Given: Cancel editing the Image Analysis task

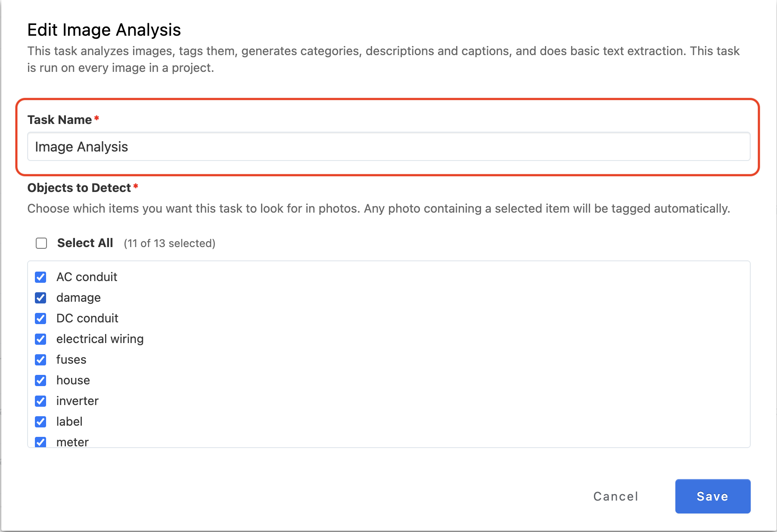Looking at the screenshot, I should click(615, 496).
